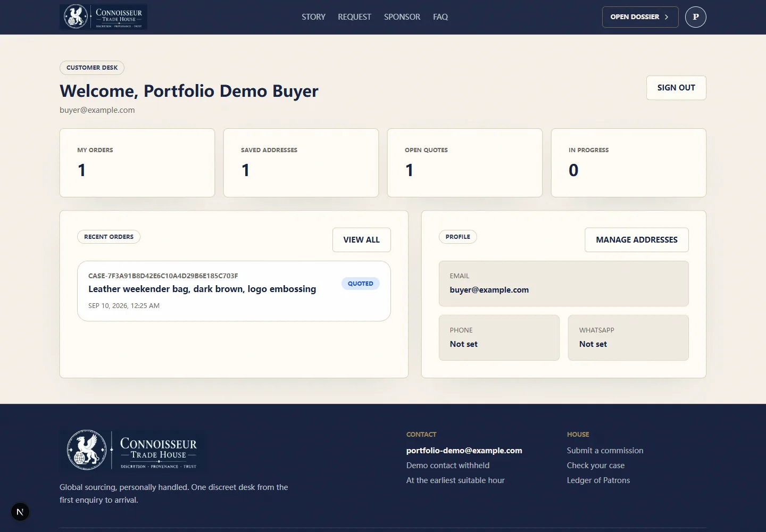The image size is (766, 532).
Task: Click the Demo contact withheld footer text
Action: 448,465
